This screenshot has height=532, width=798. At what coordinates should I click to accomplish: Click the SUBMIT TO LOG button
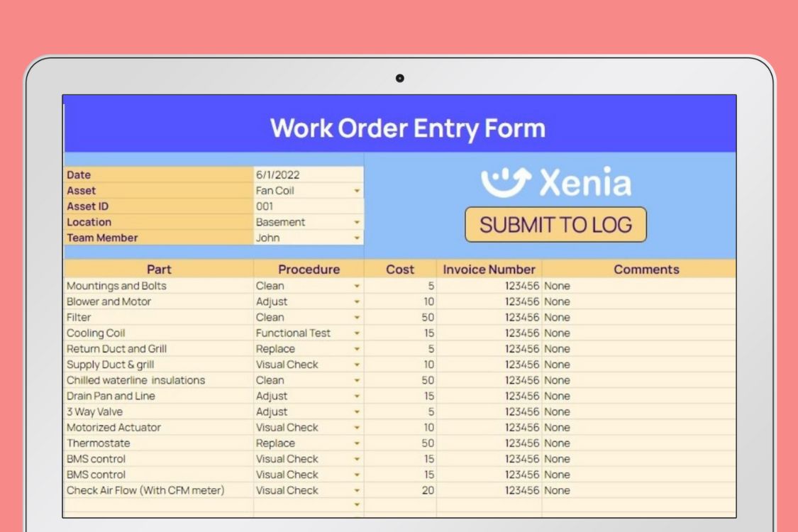(555, 224)
